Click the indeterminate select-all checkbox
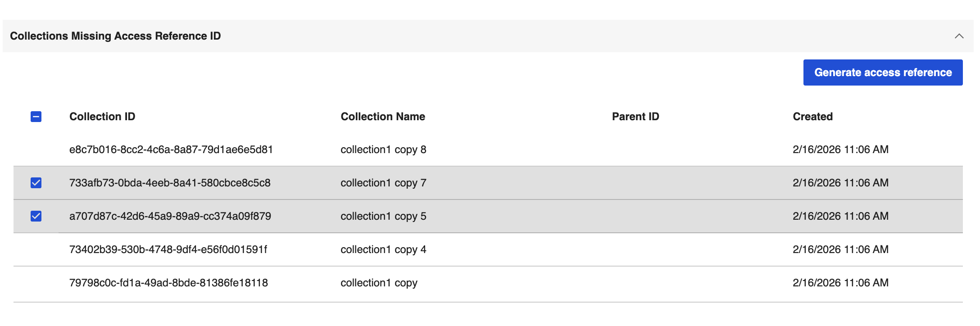980x326 pixels. (x=37, y=116)
